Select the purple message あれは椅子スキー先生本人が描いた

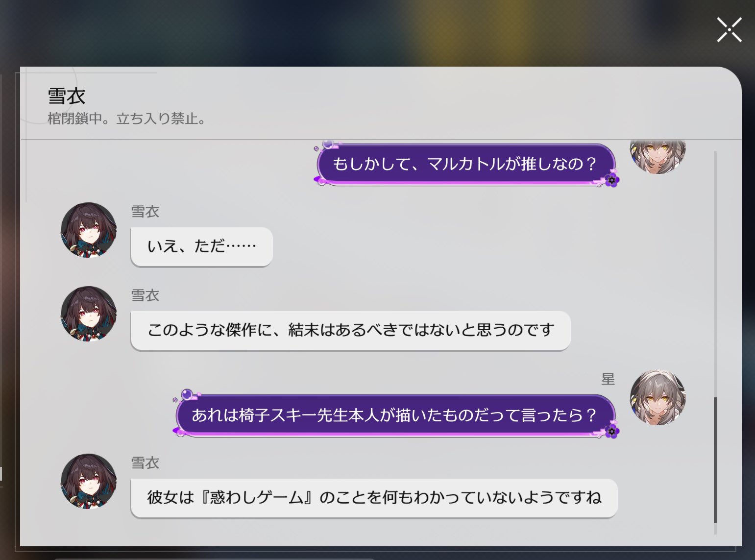coord(395,415)
